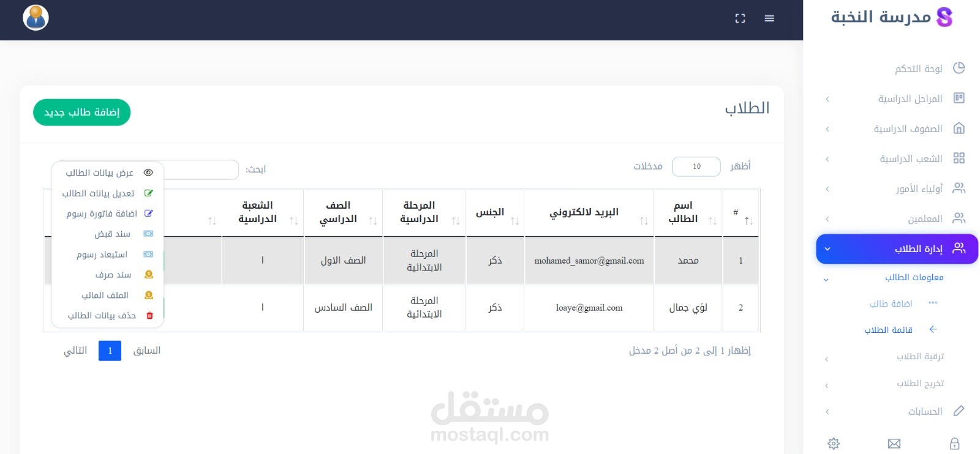Expand الحسابات sidebar chevron
The image size is (980, 454).
827,412
